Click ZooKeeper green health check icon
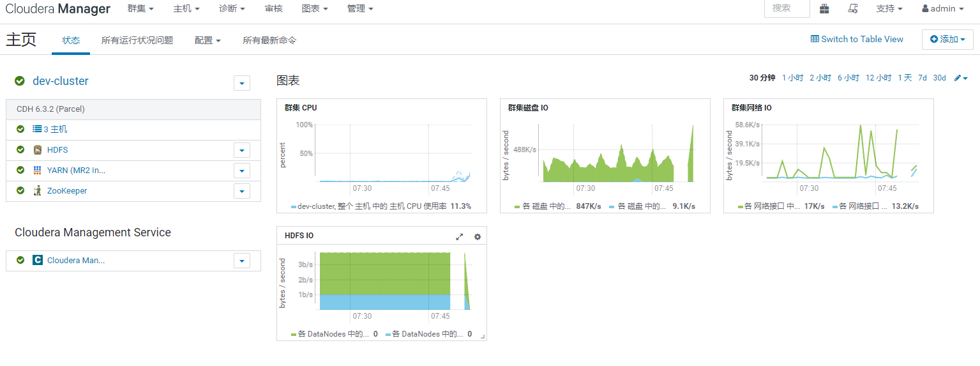 click(20, 190)
